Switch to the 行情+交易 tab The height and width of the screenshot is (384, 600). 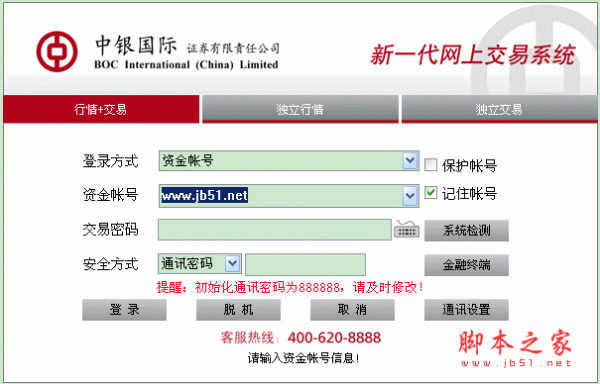click(x=101, y=109)
